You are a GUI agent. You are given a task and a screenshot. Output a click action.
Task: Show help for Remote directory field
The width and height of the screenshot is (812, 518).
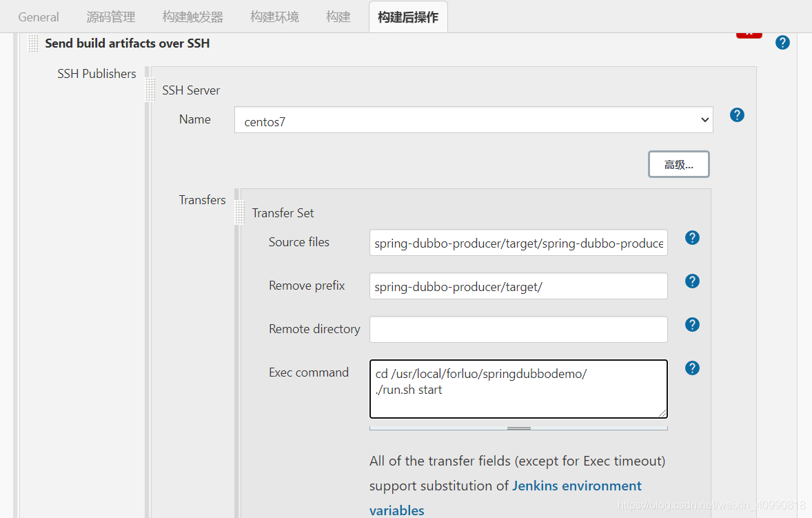click(x=693, y=325)
